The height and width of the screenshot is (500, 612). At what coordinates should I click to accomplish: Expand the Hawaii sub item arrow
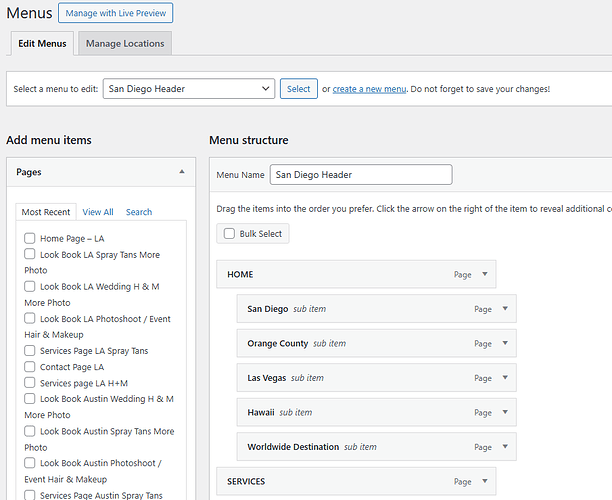pos(505,412)
